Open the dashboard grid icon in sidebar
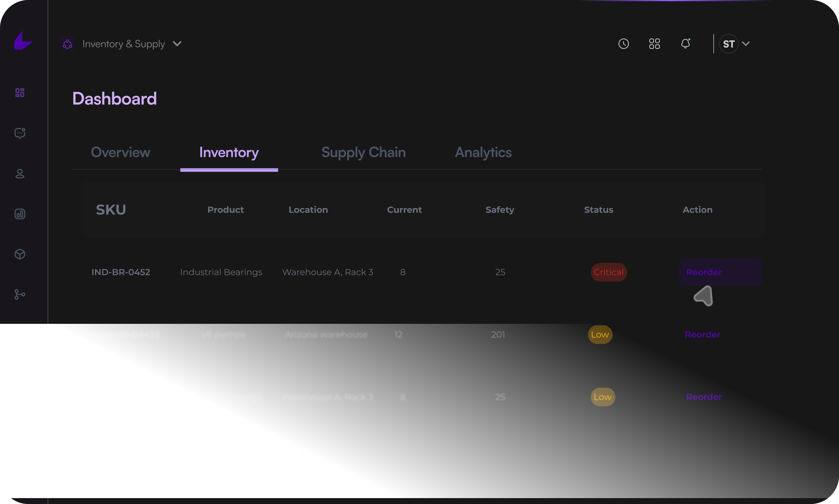839x504 pixels. (20, 93)
